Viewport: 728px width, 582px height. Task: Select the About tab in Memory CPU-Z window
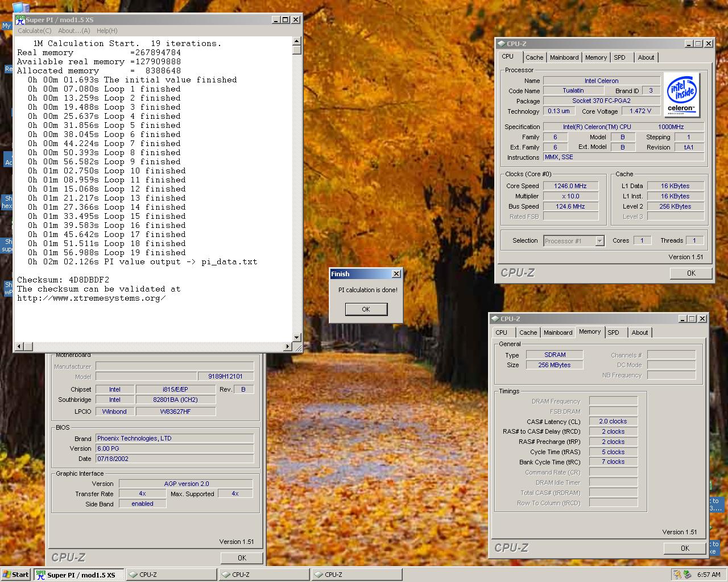pos(640,332)
